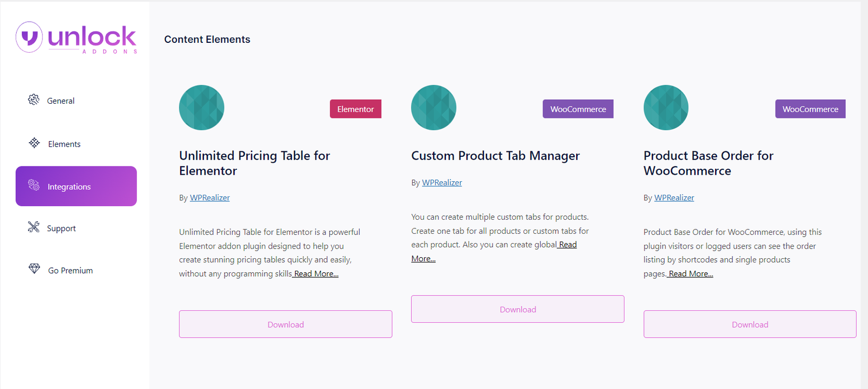The image size is (868, 389).
Task: Click the Custom Product Tab Manager avatar
Action: tap(434, 107)
